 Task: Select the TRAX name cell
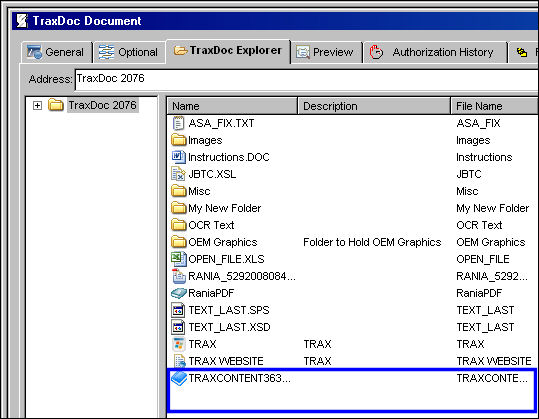tap(202, 344)
